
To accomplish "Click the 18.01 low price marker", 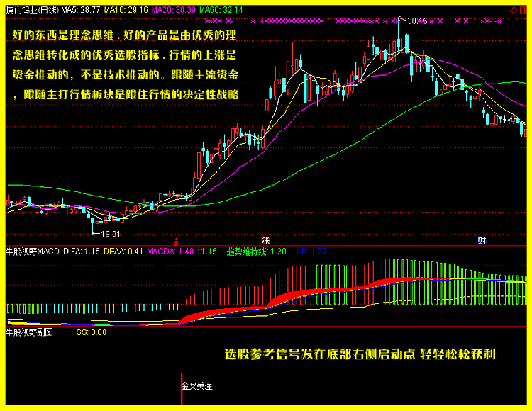I will tap(109, 233).
